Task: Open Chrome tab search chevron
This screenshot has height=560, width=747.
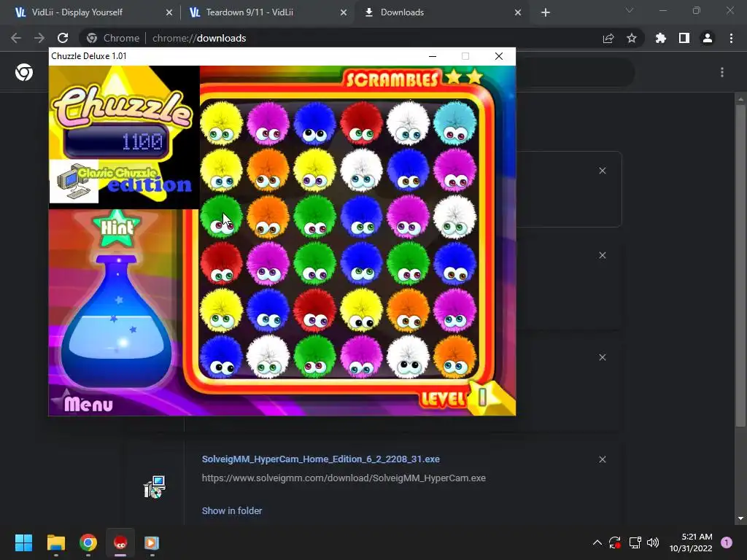Action: 630,10
